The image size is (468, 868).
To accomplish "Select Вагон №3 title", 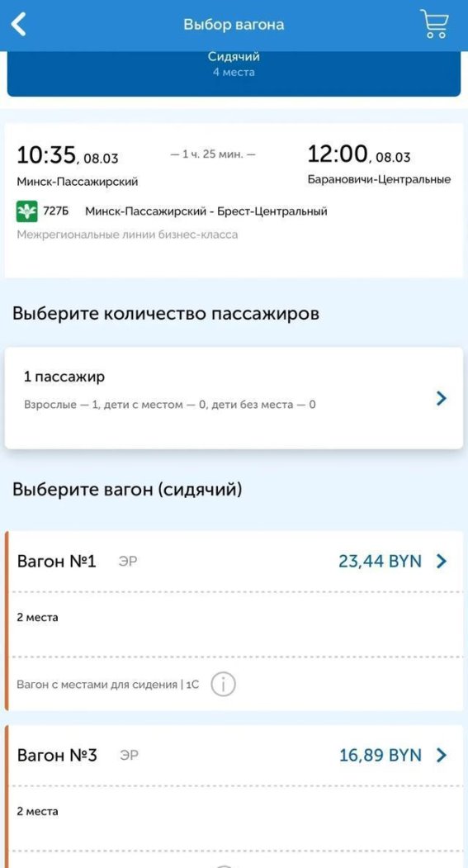I will pos(57,755).
